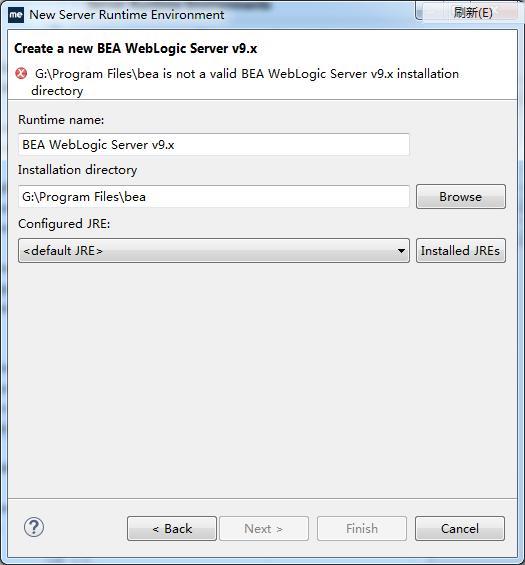The image size is (525, 565).
Task: Click the 'New Server Runtime Environment' title bar
Action: pos(126,15)
